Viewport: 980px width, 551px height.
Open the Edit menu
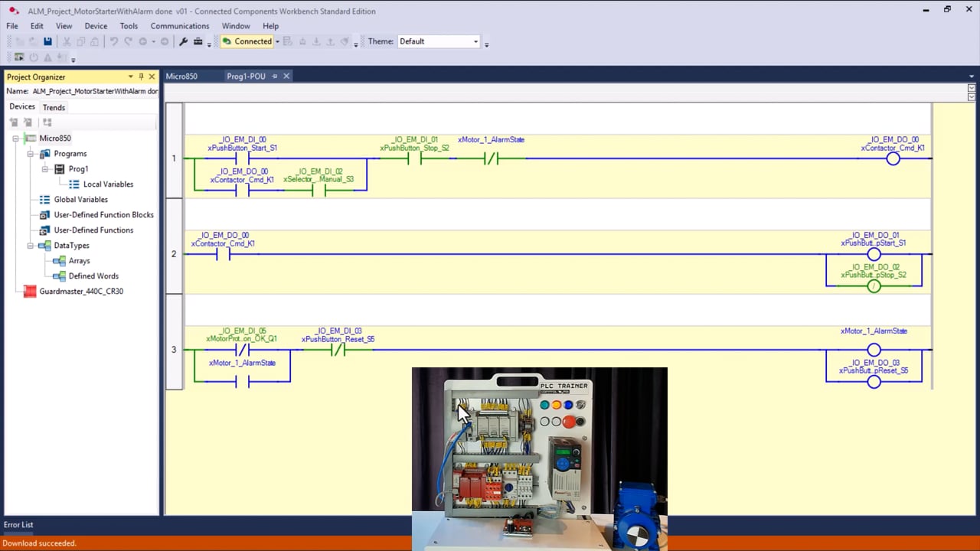point(37,26)
